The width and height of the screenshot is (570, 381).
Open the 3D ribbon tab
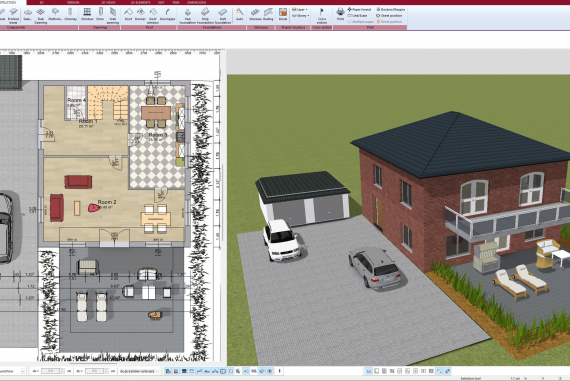pos(41,2)
